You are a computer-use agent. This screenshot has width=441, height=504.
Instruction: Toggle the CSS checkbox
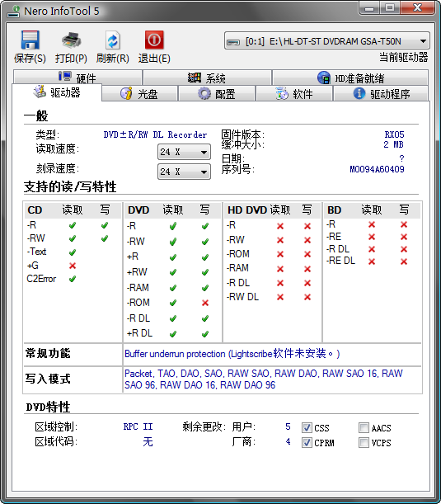pyautogui.click(x=307, y=427)
